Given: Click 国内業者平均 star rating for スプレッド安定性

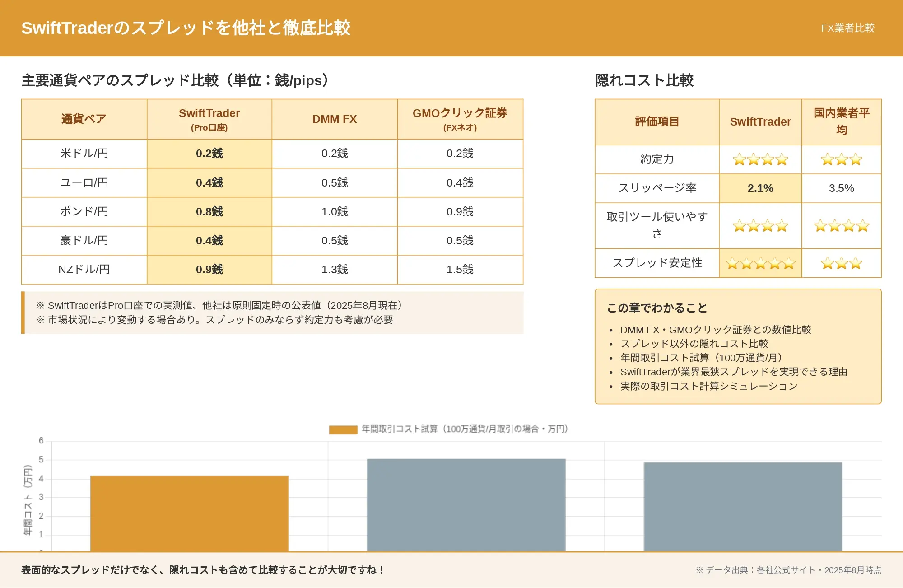Looking at the screenshot, I should tap(842, 263).
